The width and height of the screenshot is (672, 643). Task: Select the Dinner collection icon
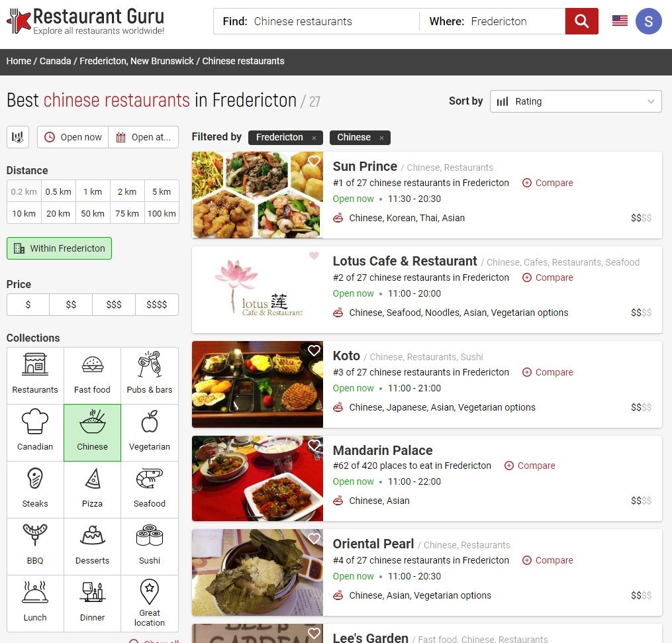[x=92, y=603]
